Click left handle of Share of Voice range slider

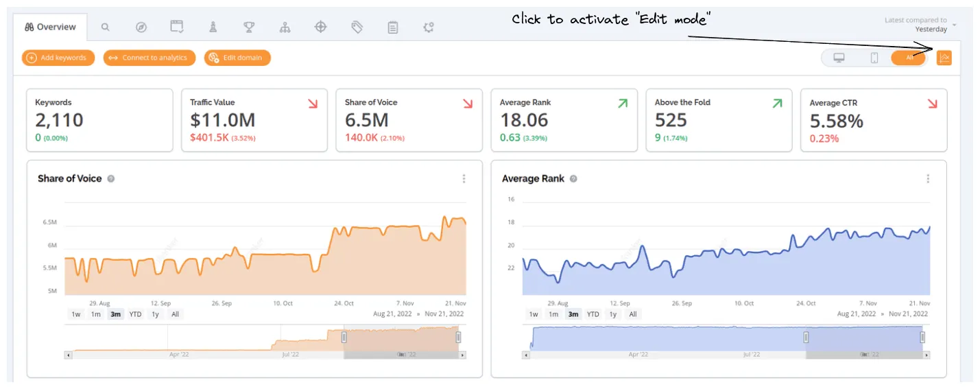[x=344, y=337]
